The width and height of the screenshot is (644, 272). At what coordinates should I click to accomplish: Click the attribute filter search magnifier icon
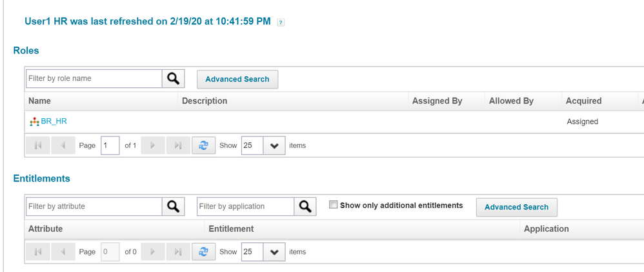point(174,207)
